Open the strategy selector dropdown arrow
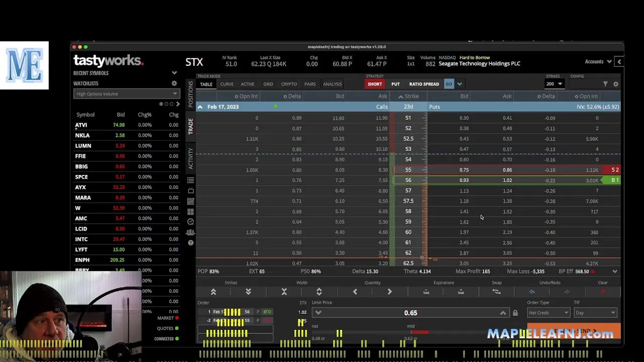This screenshot has width=644, height=362. coord(459,84)
